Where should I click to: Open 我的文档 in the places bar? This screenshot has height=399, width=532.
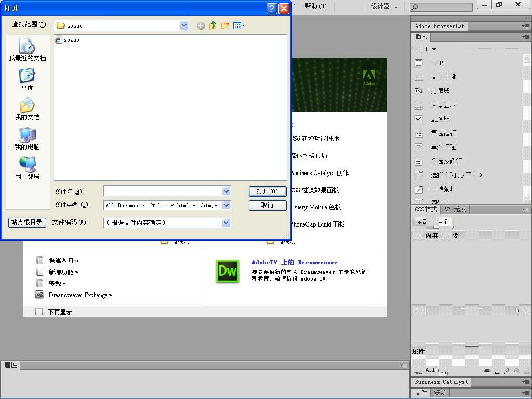(x=27, y=109)
